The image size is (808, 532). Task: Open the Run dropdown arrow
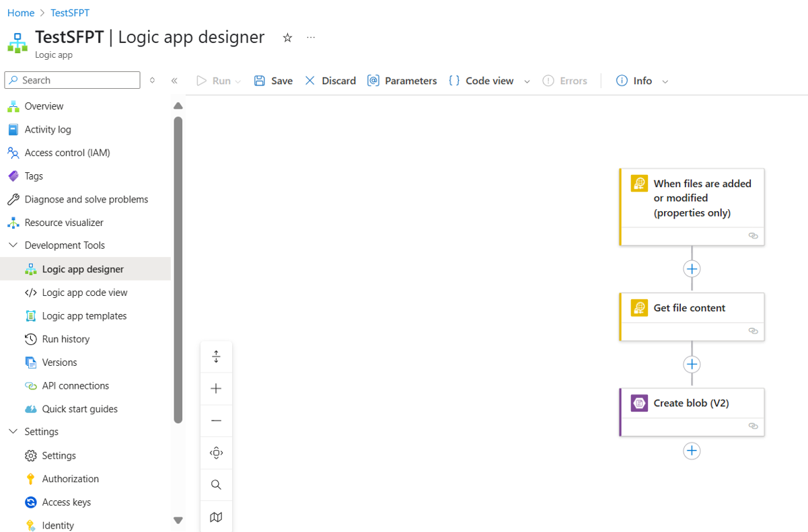(238, 81)
